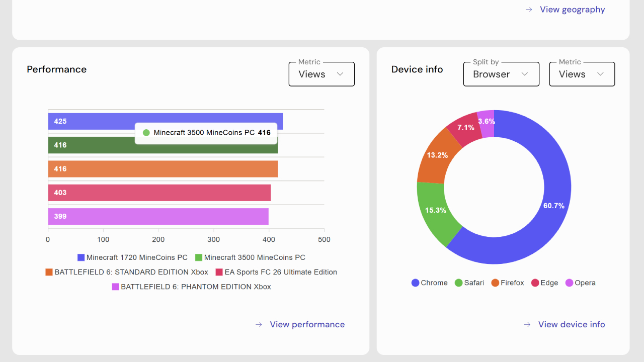Toggle BATTLEFIELD 6: PHANTOM EDITION Xbox legend entry

coord(191,287)
